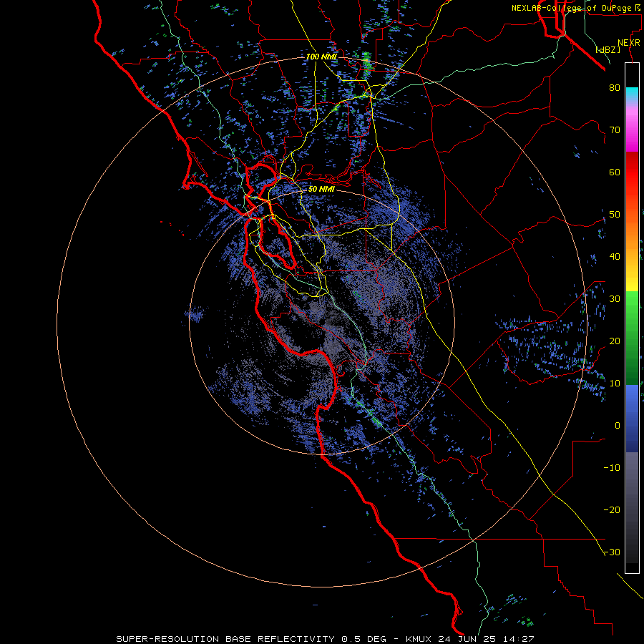This screenshot has width=644, height=644.
Task: Pick the green segment of the color bar
Action: click(x=632, y=338)
